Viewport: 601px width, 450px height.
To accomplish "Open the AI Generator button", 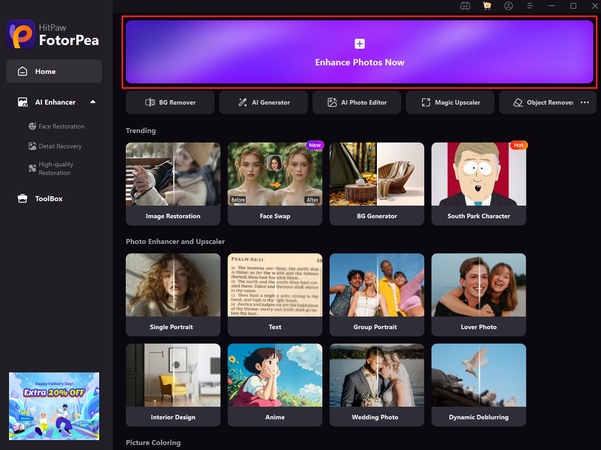I will coord(263,102).
